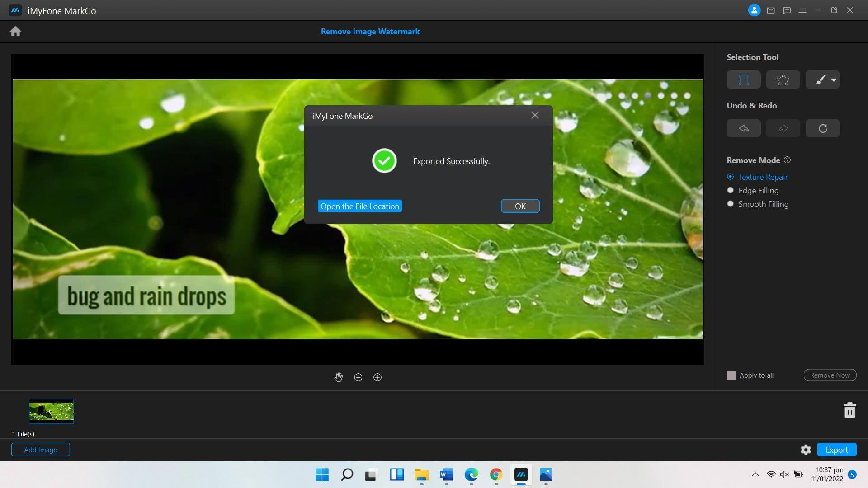Redo the last action
The height and width of the screenshot is (488, 868).
783,128
